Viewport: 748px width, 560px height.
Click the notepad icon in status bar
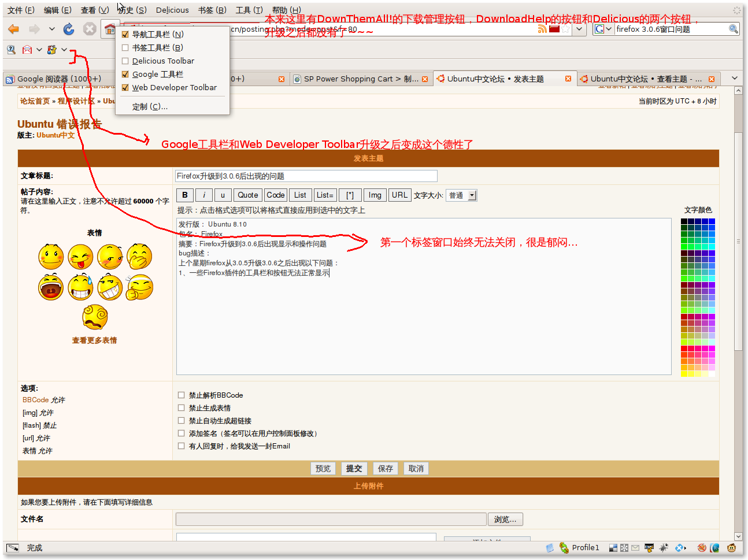pyautogui.click(x=550, y=548)
